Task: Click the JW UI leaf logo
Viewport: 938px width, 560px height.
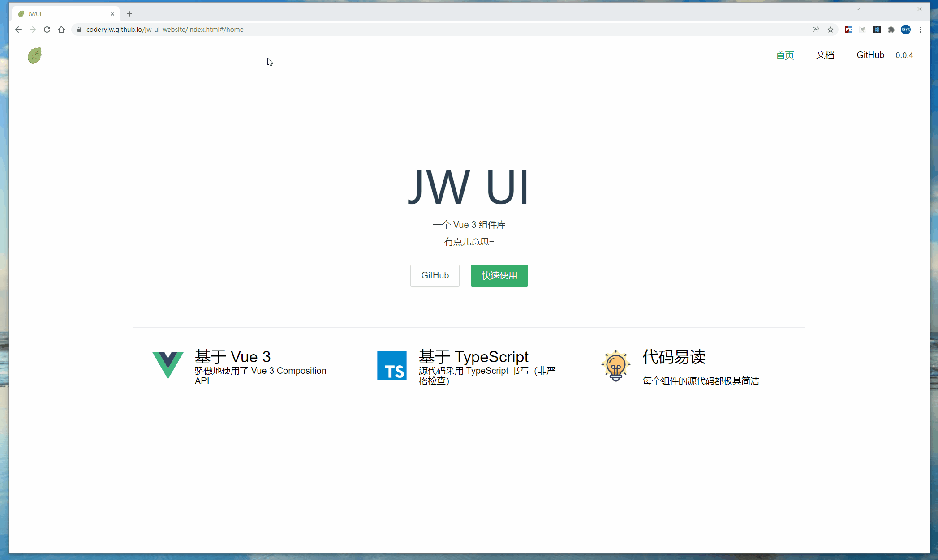Action: (x=34, y=56)
